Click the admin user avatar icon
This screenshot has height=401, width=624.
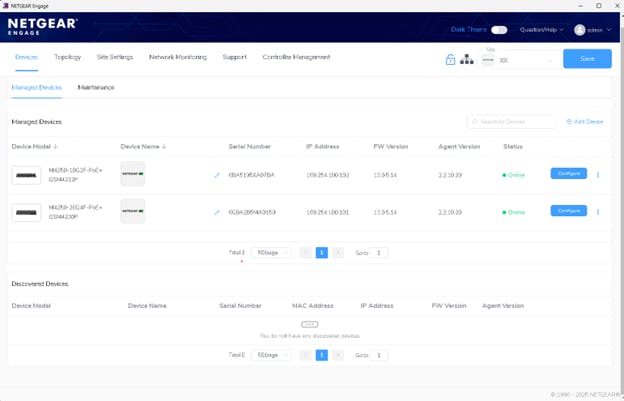pyautogui.click(x=579, y=30)
